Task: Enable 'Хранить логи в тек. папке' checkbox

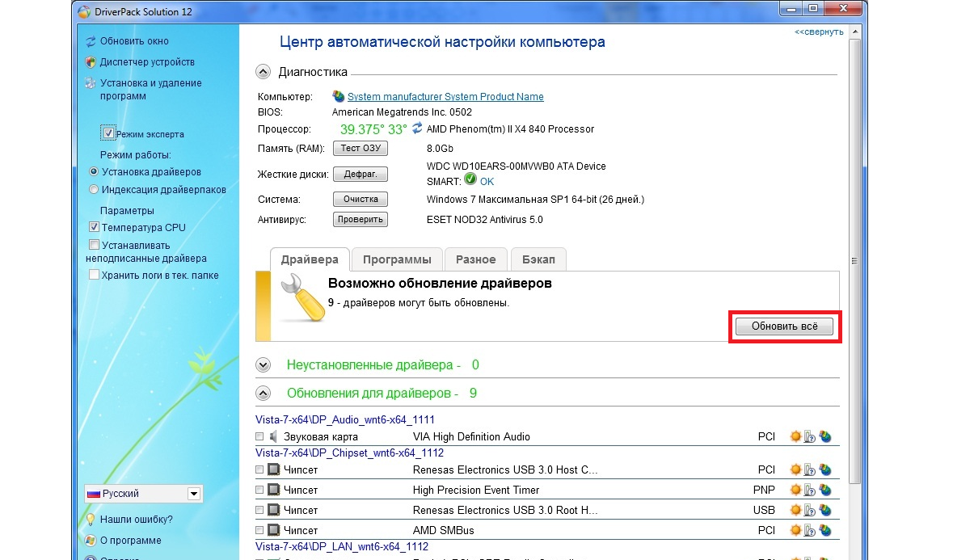Action: click(94, 276)
